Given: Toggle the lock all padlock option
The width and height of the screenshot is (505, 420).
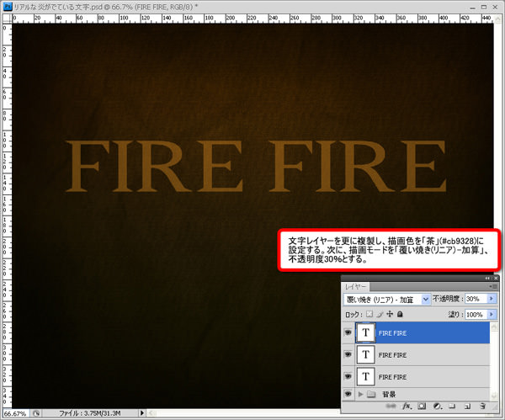Looking at the screenshot, I should point(400,314).
